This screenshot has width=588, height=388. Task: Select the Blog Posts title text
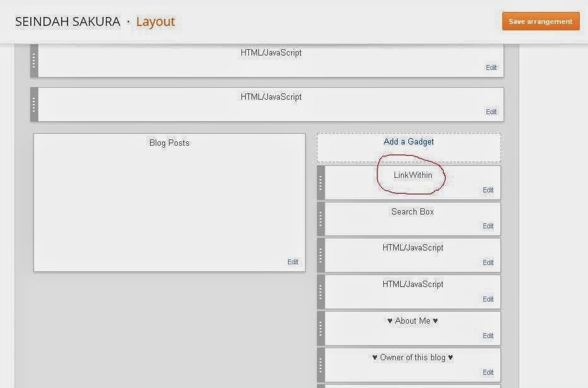pos(169,143)
